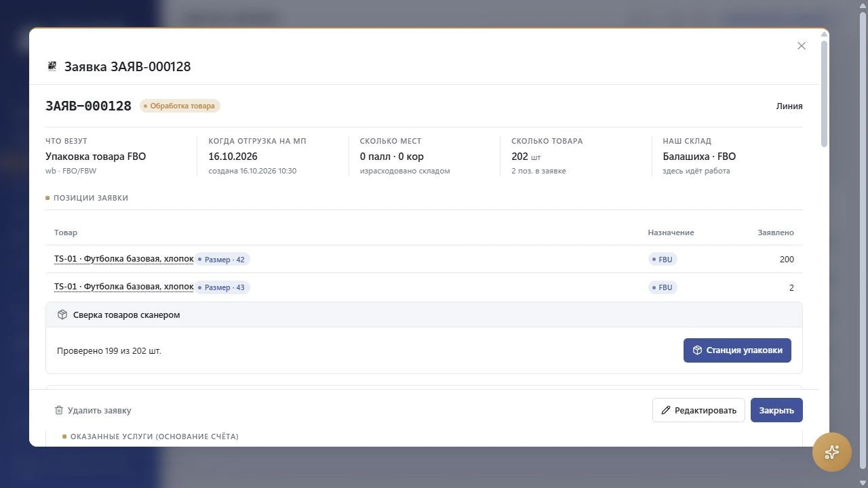Click the declared quantity 200 cell

[x=787, y=259]
